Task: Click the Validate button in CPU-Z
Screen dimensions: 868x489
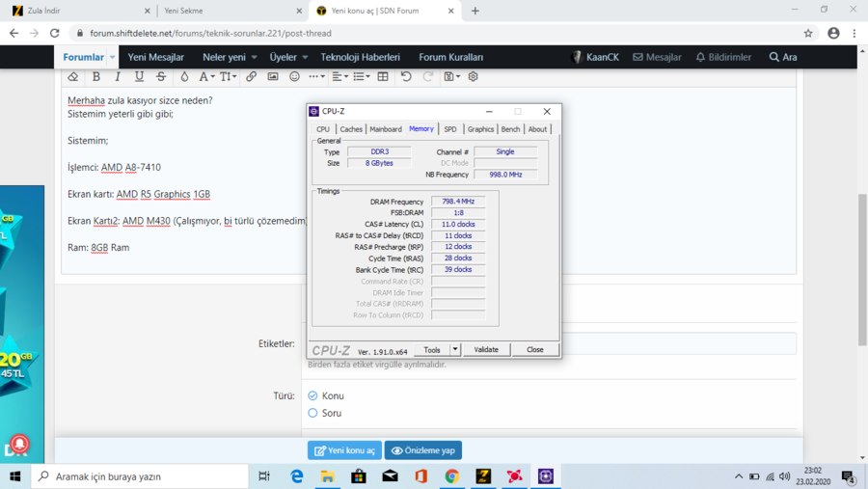Action: [486, 350]
